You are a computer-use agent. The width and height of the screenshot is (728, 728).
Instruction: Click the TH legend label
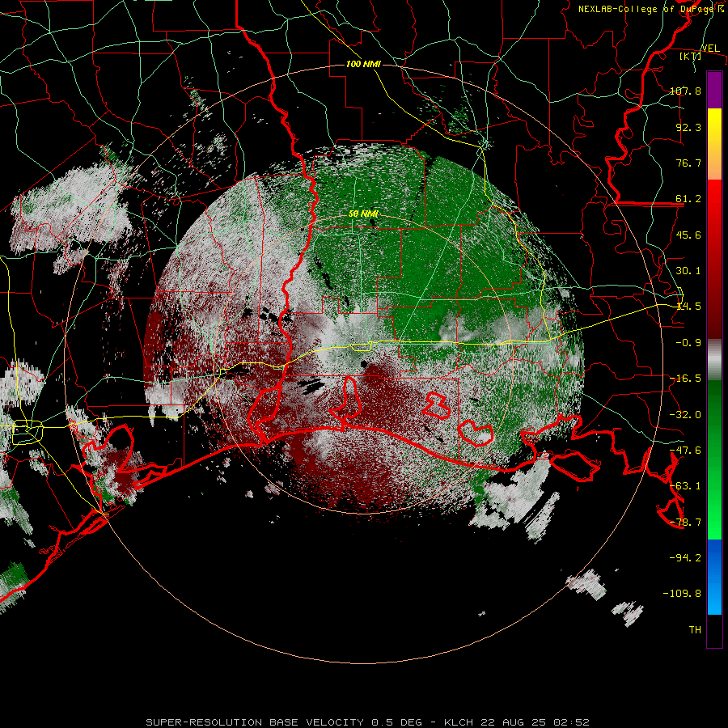click(x=695, y=630)
